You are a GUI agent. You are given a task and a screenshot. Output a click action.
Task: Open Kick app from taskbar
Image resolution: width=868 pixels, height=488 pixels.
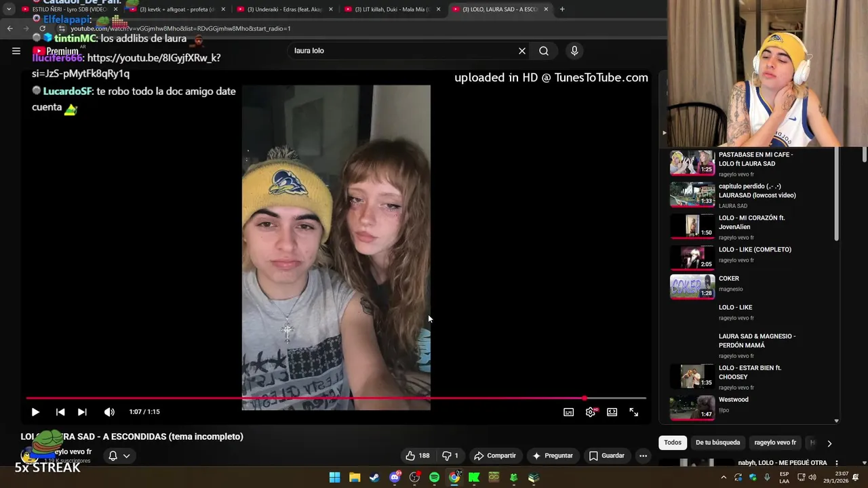(474, 478)
